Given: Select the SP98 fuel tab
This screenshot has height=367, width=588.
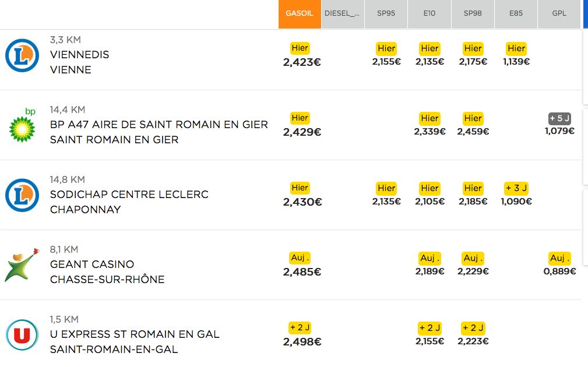Looking at the screenshot, I should pos(473,14).
